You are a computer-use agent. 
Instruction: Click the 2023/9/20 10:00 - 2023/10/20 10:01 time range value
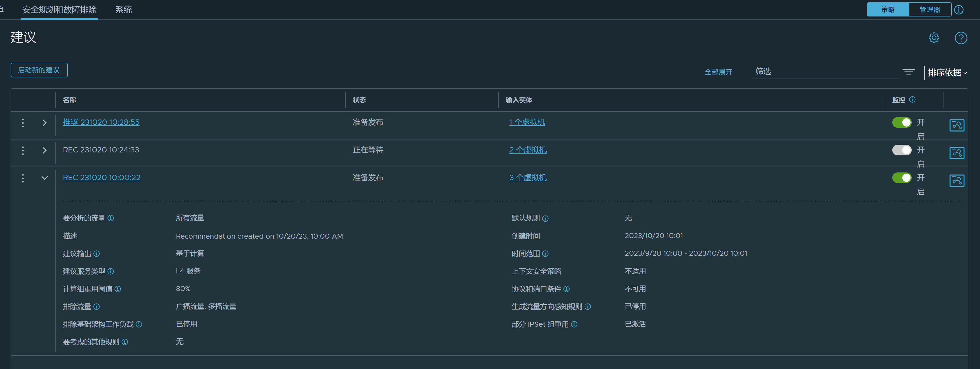coord(685,253)
